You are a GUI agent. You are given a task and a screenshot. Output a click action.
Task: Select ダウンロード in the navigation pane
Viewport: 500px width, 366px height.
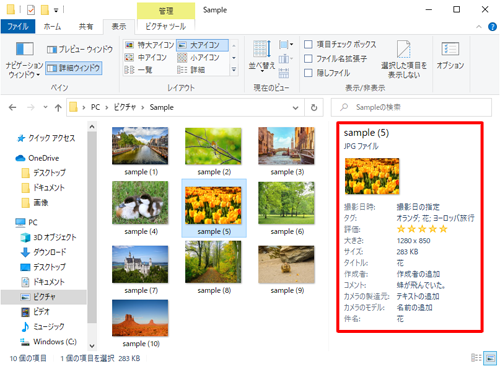click(44, 252)
